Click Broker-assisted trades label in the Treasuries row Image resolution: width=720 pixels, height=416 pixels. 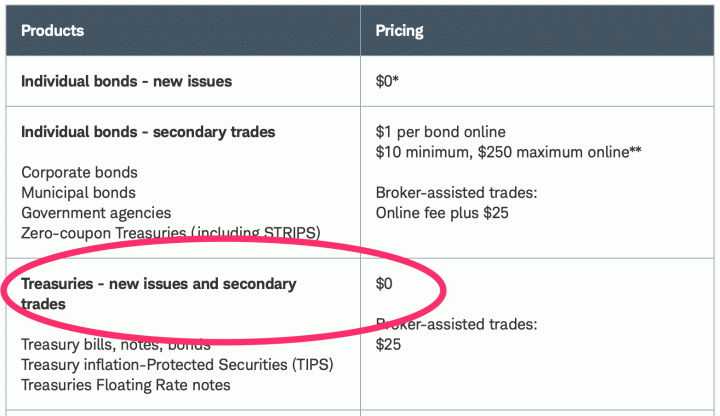(456, 324)
